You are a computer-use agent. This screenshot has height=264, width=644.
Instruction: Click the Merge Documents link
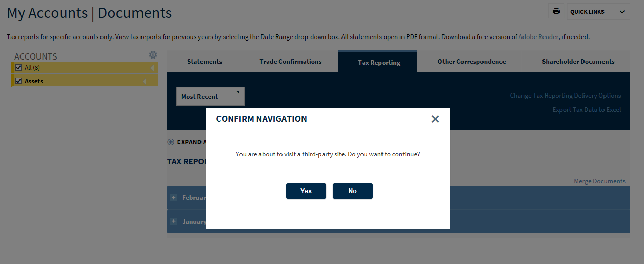tap(599, 181)
